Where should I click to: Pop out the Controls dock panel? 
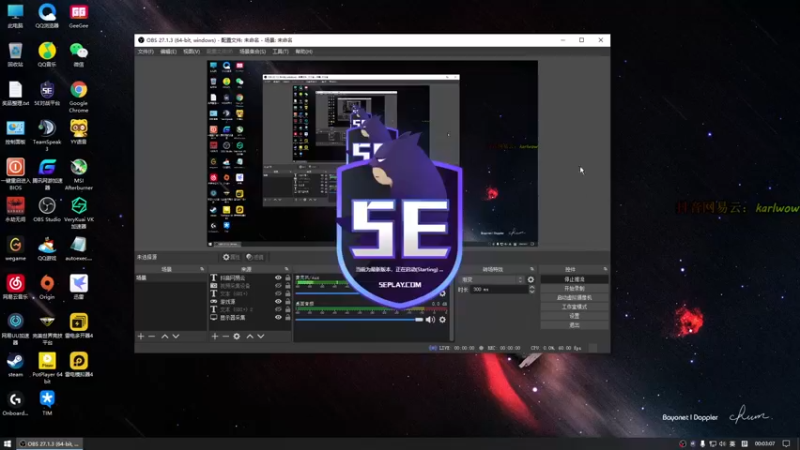605,269
